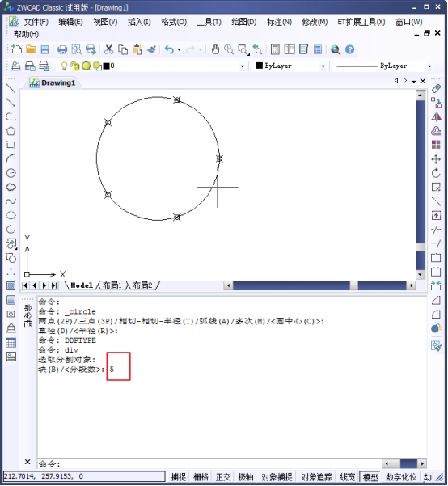Select the Circle tool
The height and width of the screenshot is (486, 448).
11,173
